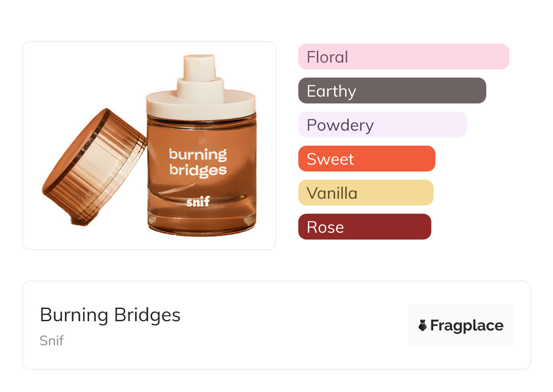The image size is (553, 392).
Task: Open the Snif brand link under title
Action: coord(51,340)
